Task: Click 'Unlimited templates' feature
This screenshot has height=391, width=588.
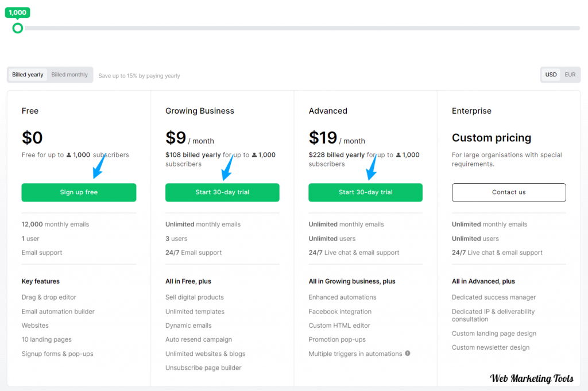Action: 195,312
